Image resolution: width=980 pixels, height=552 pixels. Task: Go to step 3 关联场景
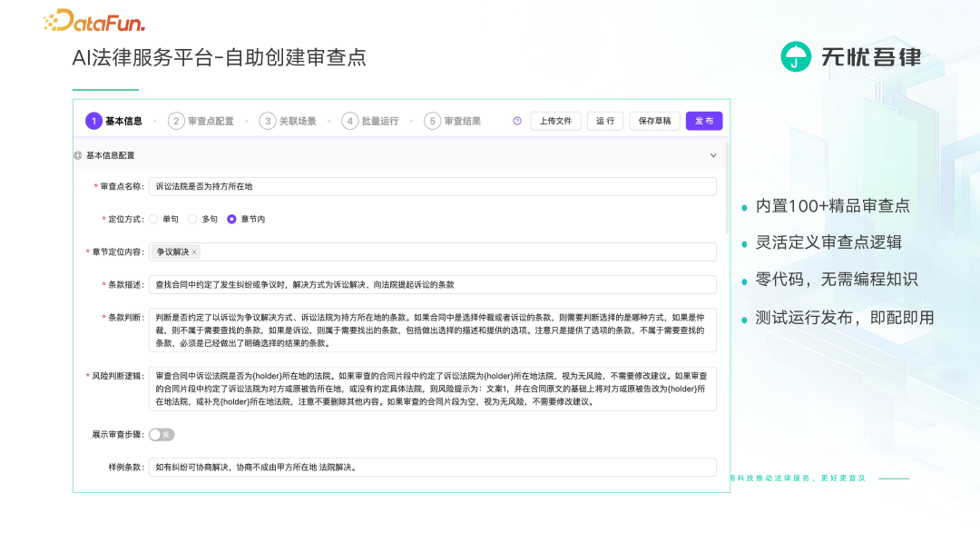pos(288,121)
